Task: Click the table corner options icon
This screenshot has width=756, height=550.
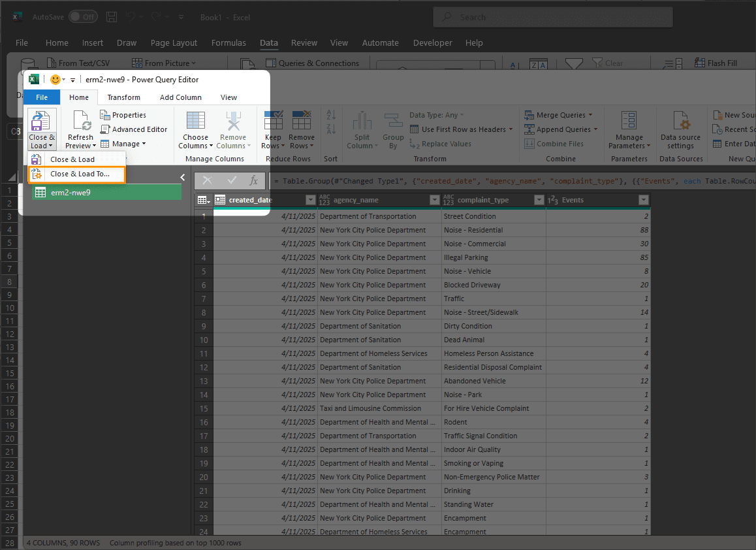Action: (x=204, y=201)
